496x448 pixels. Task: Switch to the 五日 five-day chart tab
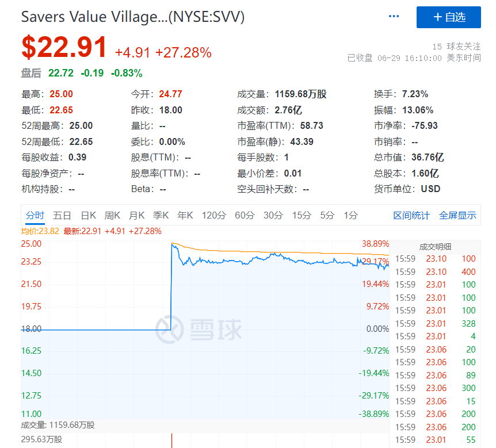coord(62,215)
